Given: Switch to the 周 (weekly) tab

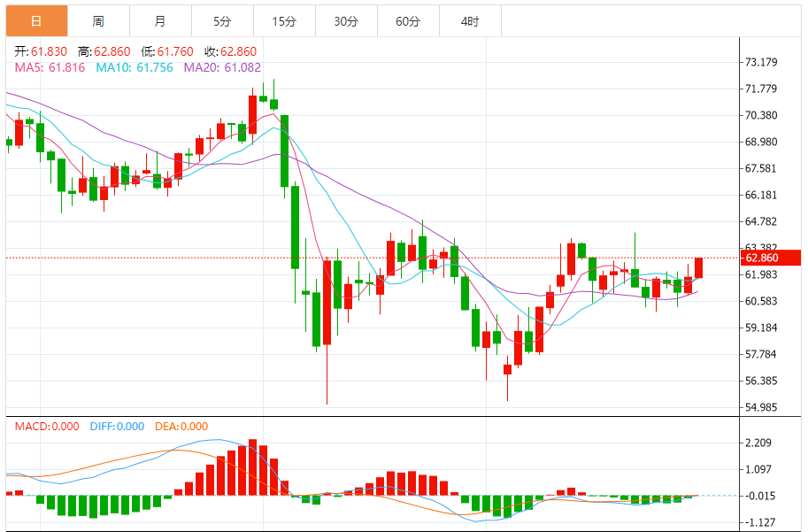Looking at the screenshot, I should 98,21.
